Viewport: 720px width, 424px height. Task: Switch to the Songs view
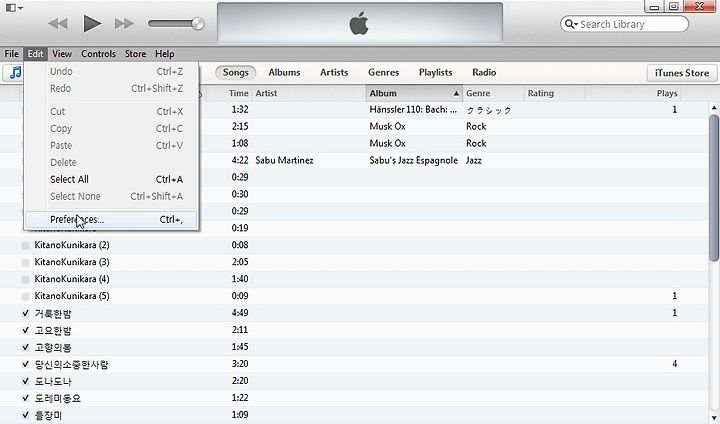(x=236, y=73)
